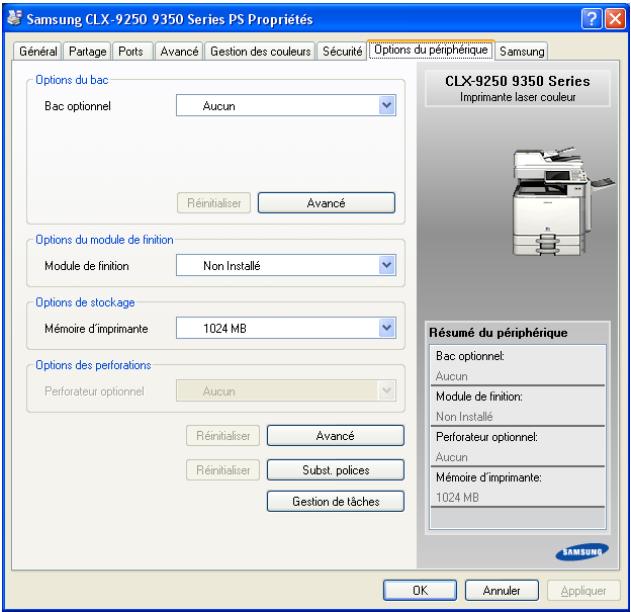This screenshot has height=612, width=631.
Task: Select the Avancé tab
Action: click(x=179, y=52)
